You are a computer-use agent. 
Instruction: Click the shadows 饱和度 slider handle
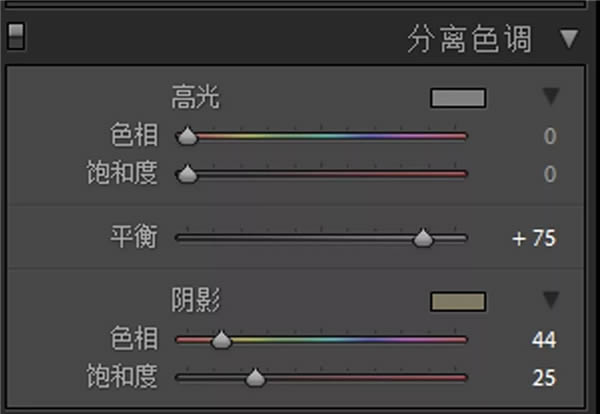click(x=255, y=378)
